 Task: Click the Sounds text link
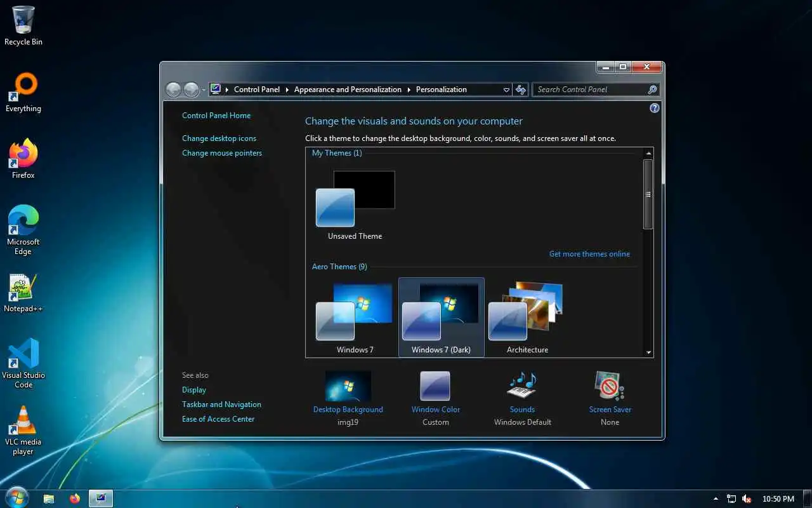522,410
